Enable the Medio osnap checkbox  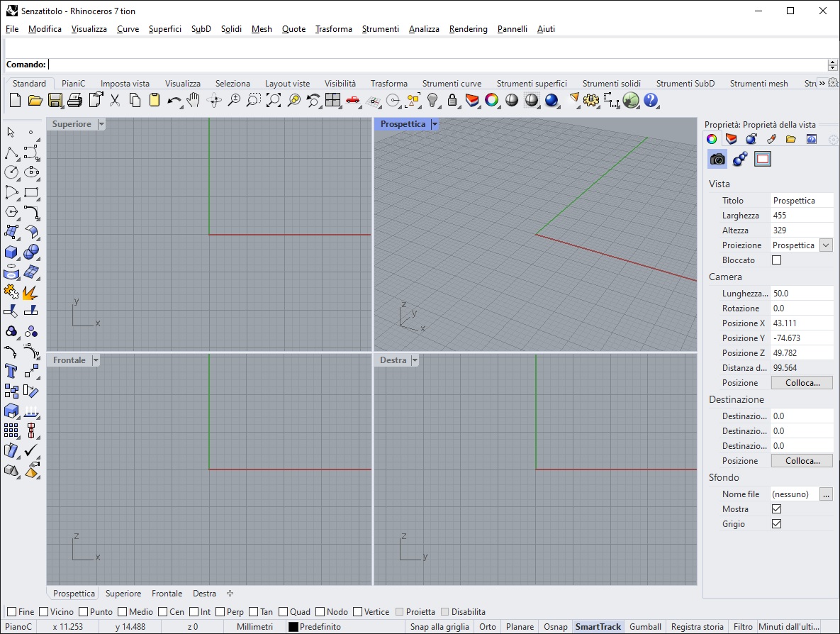(x=122, y=611)
